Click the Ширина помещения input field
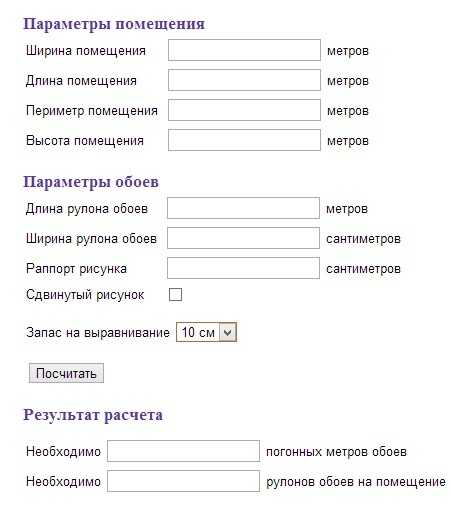 coord(244,50)
